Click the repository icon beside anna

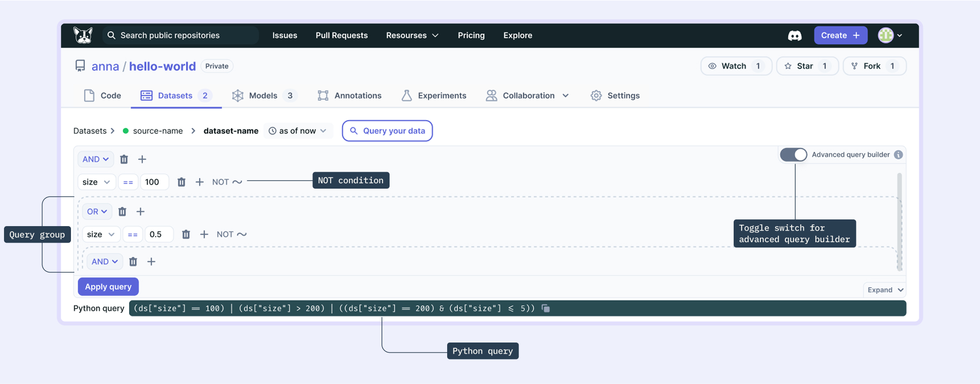point(80,66)
